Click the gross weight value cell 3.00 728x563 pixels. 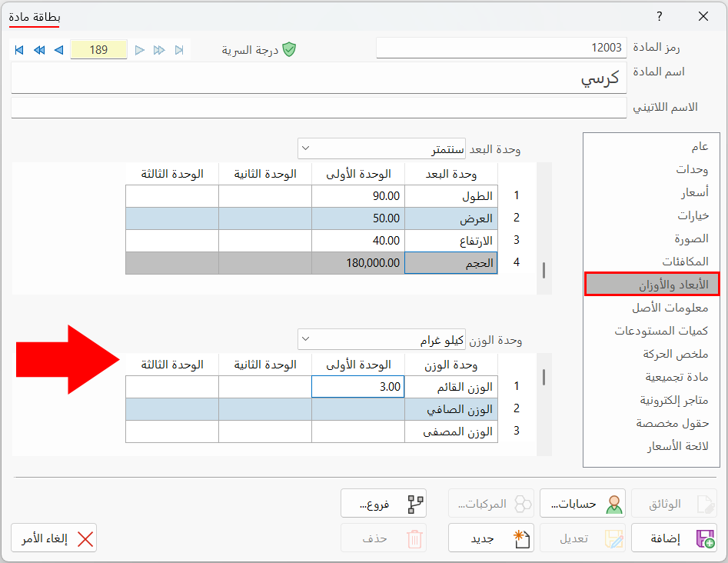pos(358,387)
